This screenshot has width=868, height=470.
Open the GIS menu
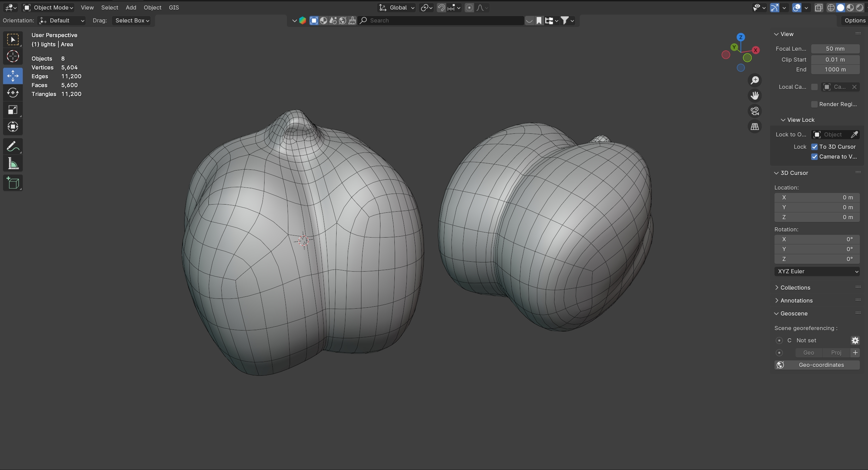pyautogui.click(x=174, y=7)
